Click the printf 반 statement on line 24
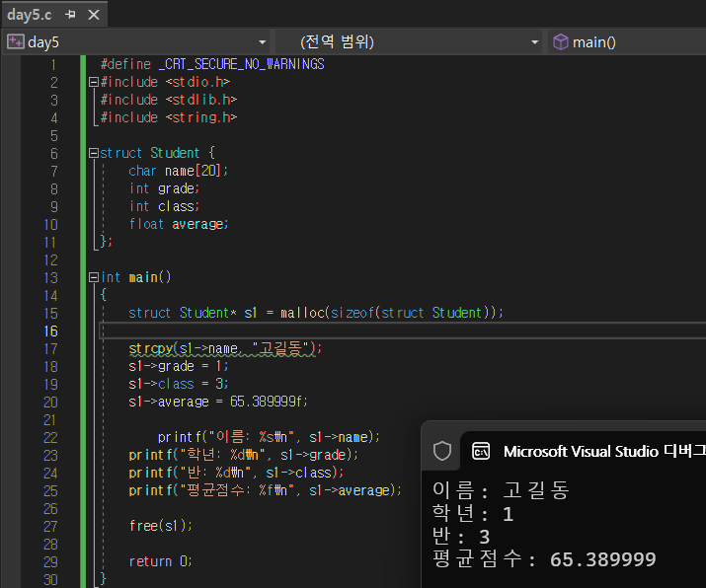Viewport: 706px width, 588px height. pyautogui.click(x=236, y=473)
